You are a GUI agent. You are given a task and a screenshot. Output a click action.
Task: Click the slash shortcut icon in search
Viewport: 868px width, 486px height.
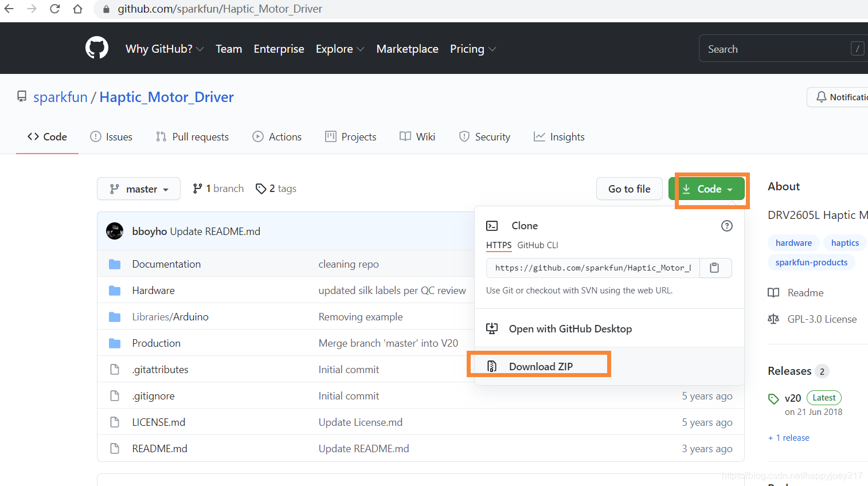click(857, 49)
